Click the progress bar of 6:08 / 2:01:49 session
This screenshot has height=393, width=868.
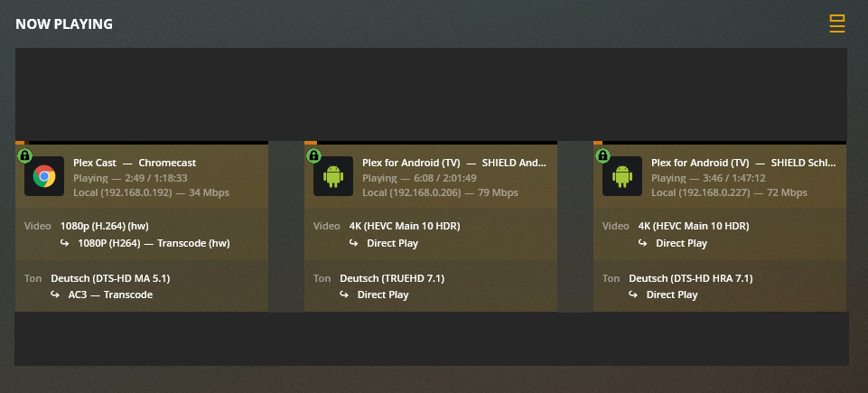coord(431,143)
